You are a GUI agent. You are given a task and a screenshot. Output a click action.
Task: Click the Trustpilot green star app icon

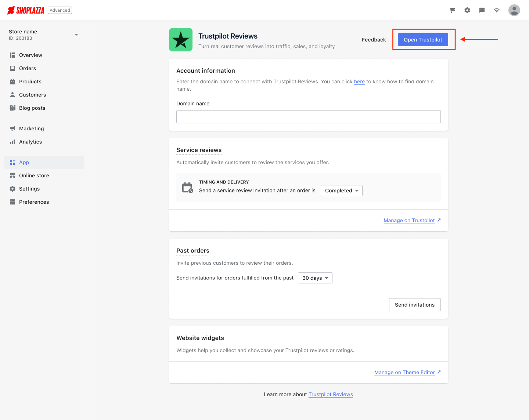181,40
